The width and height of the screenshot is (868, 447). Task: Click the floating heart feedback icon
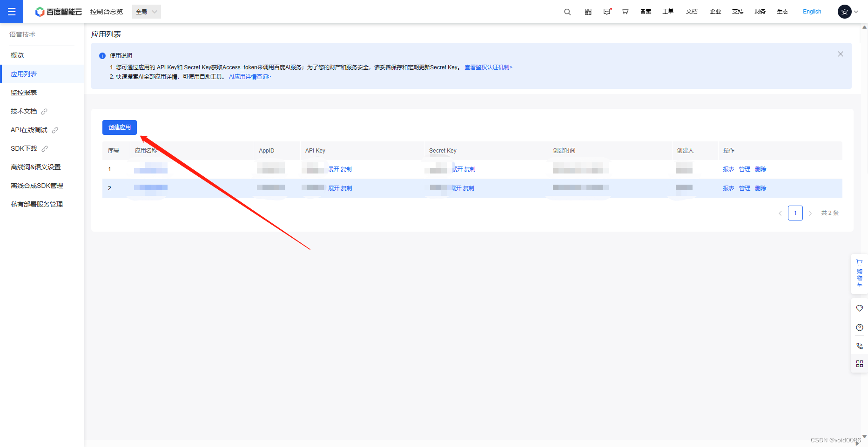pyautogui.click(x=859, y=308)
